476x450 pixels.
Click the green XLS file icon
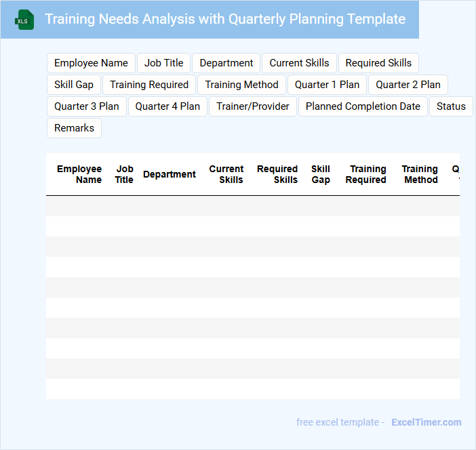[x=25, y=20]
